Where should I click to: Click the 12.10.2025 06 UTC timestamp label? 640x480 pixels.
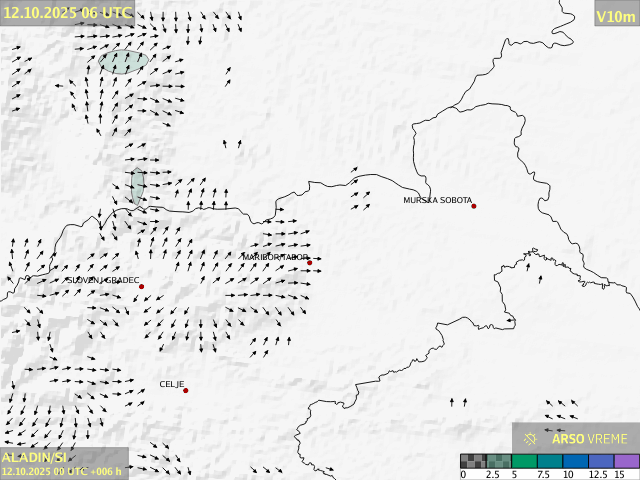click(x=67, y=12)
